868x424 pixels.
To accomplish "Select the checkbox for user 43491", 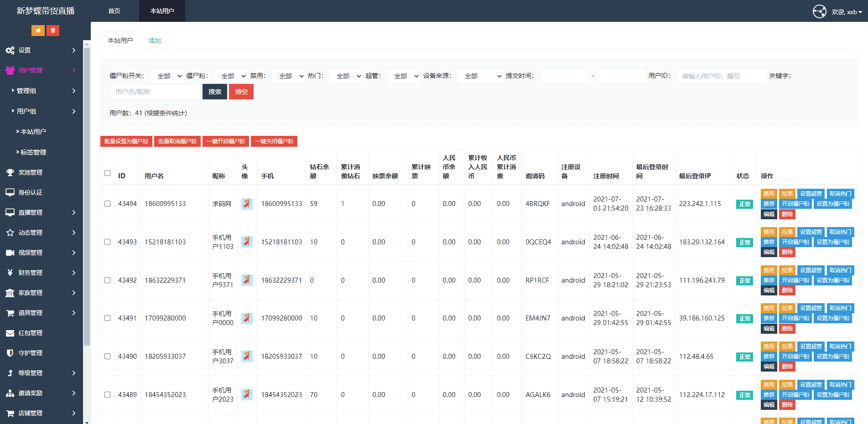I will (107, 318).
